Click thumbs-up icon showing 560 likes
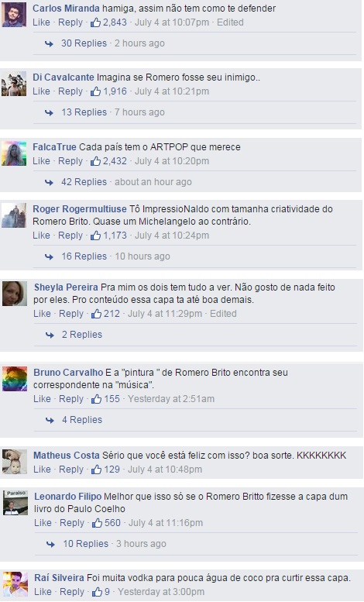364x602 pixels. point(97,523)
